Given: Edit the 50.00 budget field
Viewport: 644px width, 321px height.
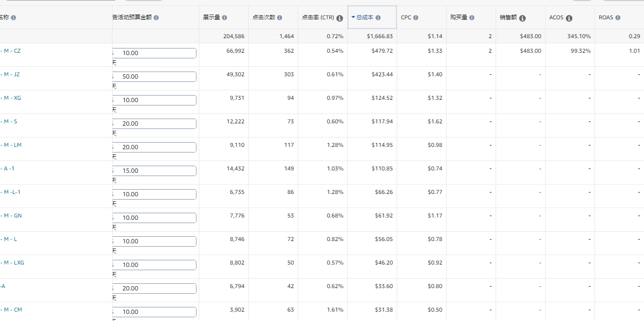Looking at the screenshot, I should 155,77.
